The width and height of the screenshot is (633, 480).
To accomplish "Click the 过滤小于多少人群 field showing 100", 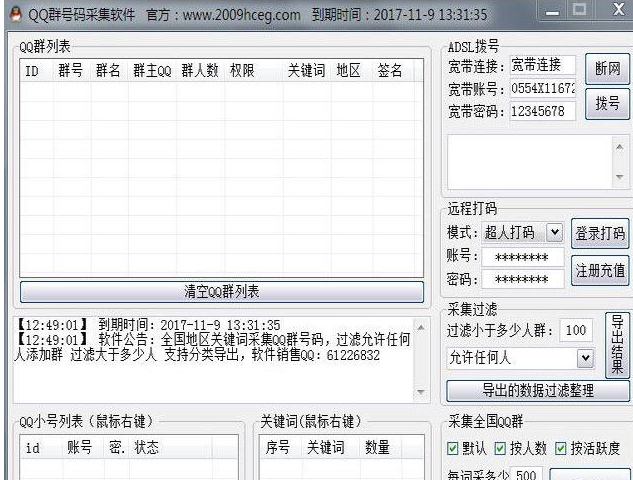I will coord(576,330).
